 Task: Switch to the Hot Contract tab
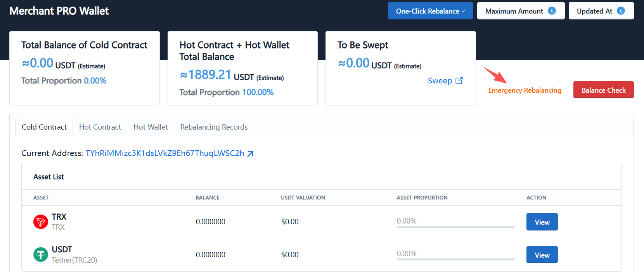click(x=100, y=127)
